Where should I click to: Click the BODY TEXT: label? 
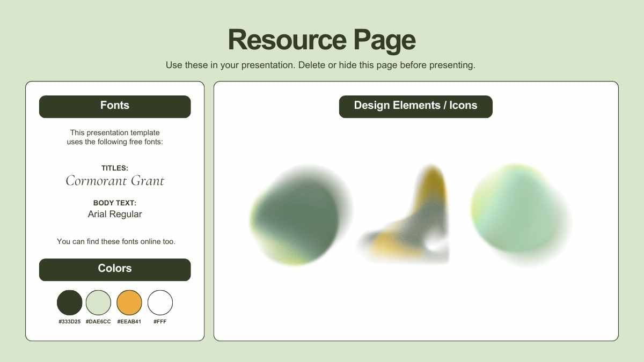[115, 203]
